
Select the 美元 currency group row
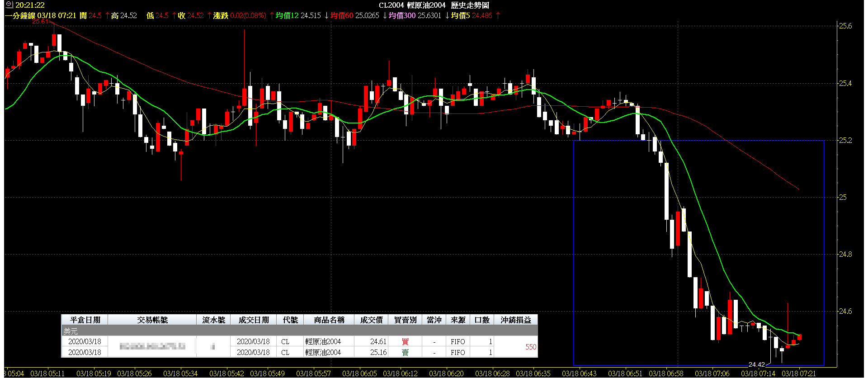299,331
